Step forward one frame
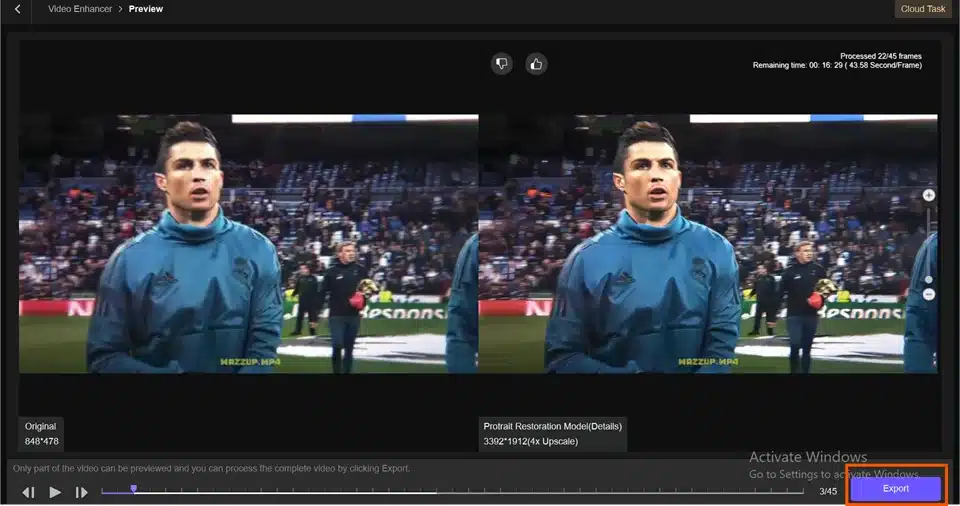960x506 pixels. (x=81, y=492)
